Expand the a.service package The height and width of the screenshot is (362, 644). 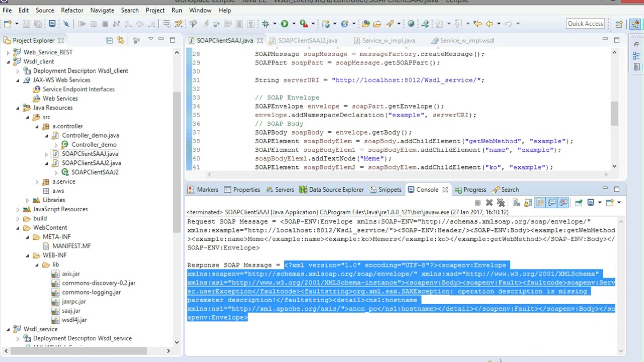tap(37, 182)
